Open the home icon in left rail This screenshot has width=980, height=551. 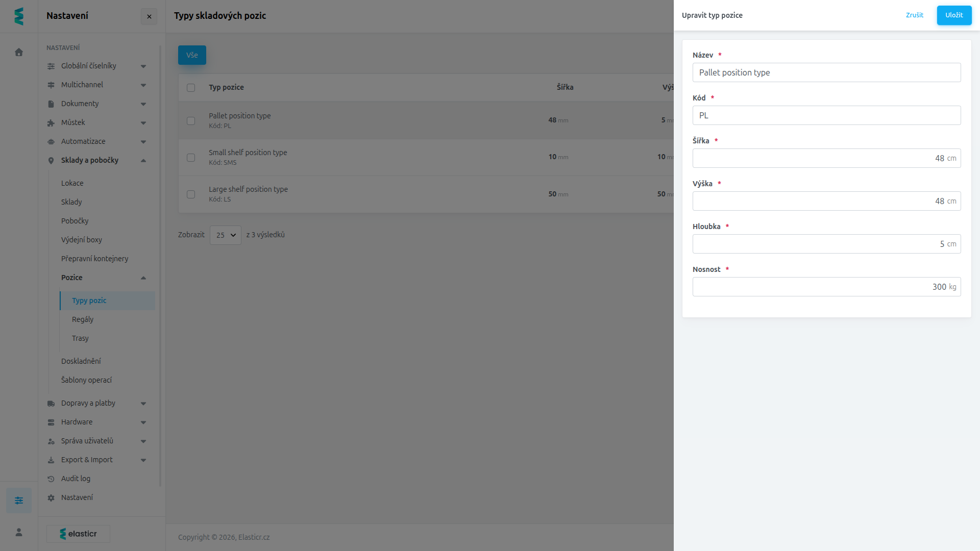(19, 52)
